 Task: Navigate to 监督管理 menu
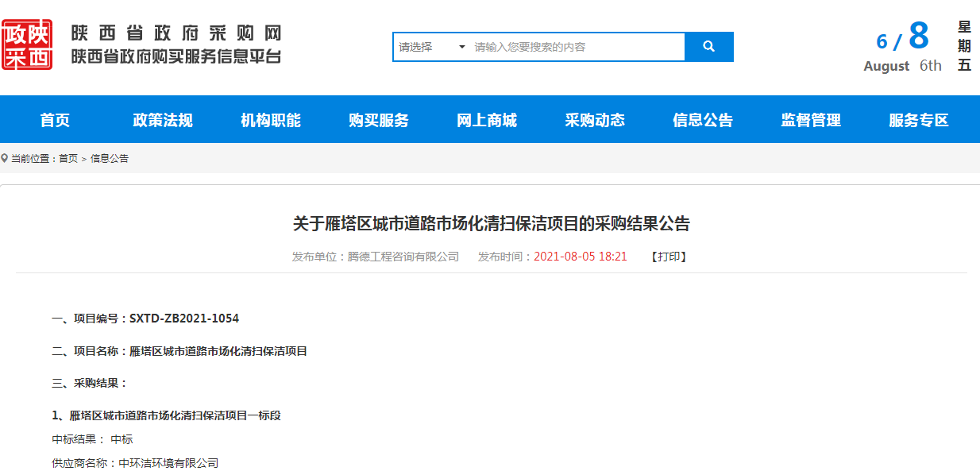[811, 120]
